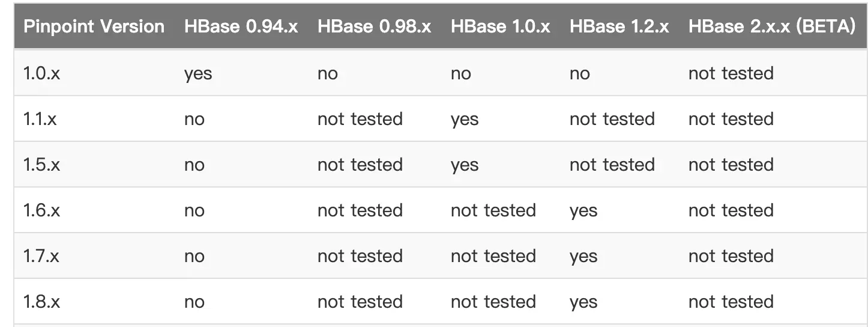Click HBase 0.98.x "no" in row 1.0.x

(x=328, y=74)
